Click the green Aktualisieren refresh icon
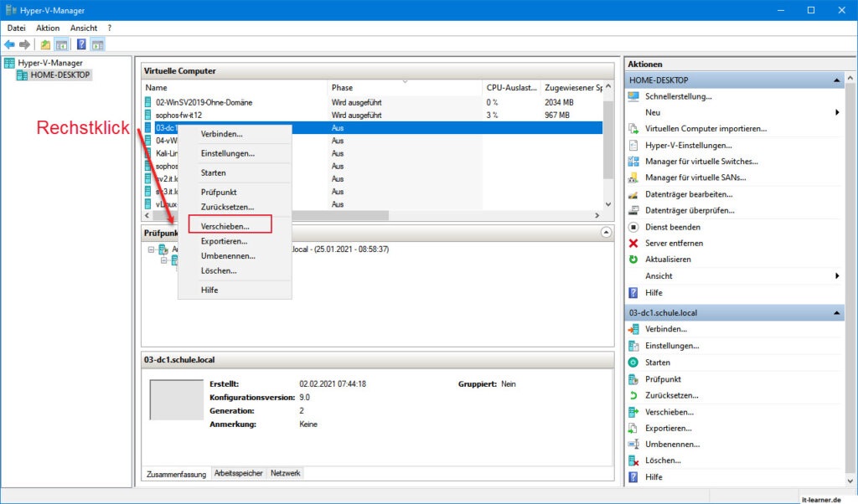The image size is (858, 504). (633, 259)
